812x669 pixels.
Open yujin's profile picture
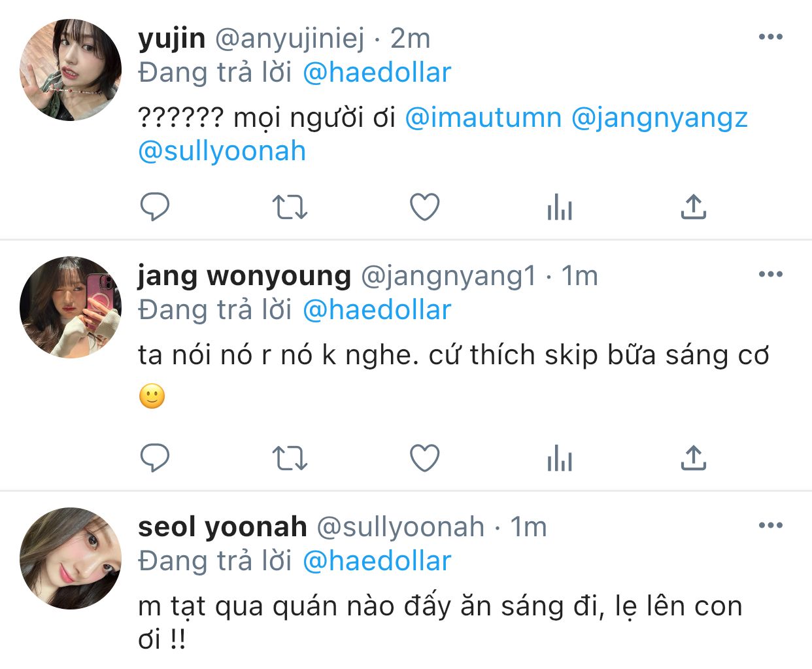click(x=71, y=70)
